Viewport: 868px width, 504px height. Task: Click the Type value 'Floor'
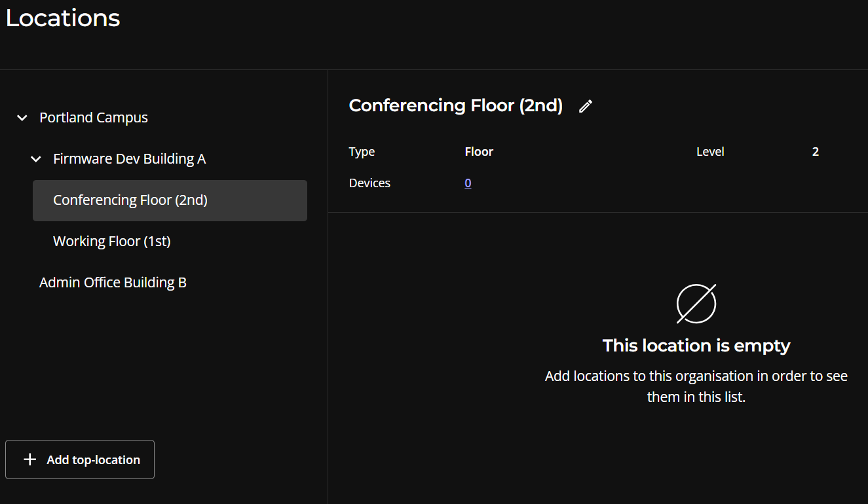click(x=479, y=152)
